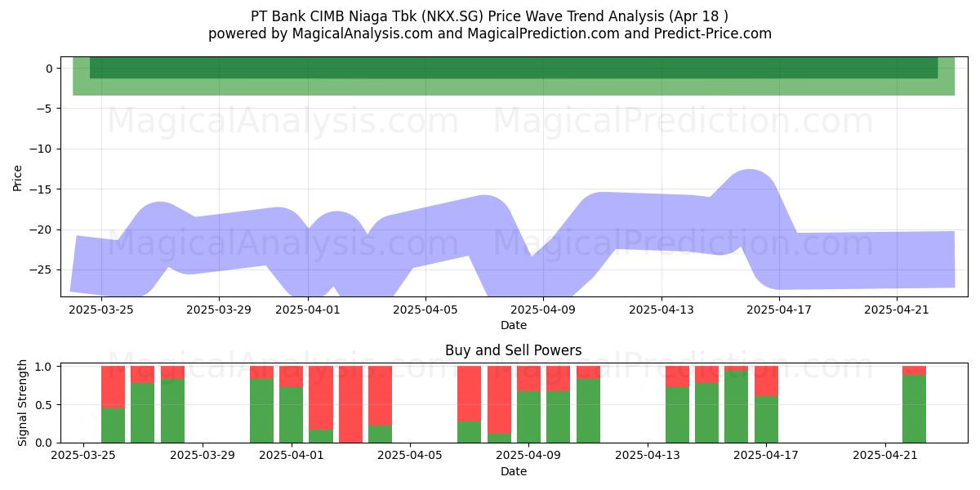The width and height of the screenshot is (980, 490).
Task: Click the '0.0' tick on the signal strength axis
Action: coord(45,443)
